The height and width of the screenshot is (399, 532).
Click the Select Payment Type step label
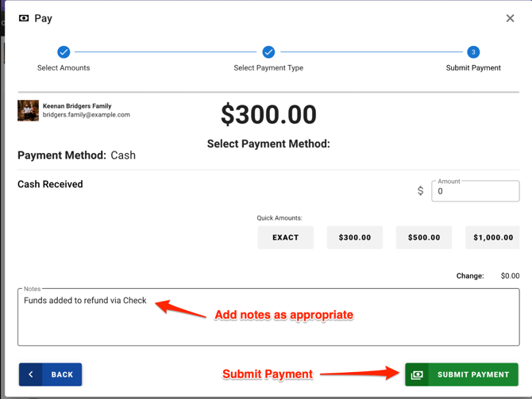click(268, 68)
